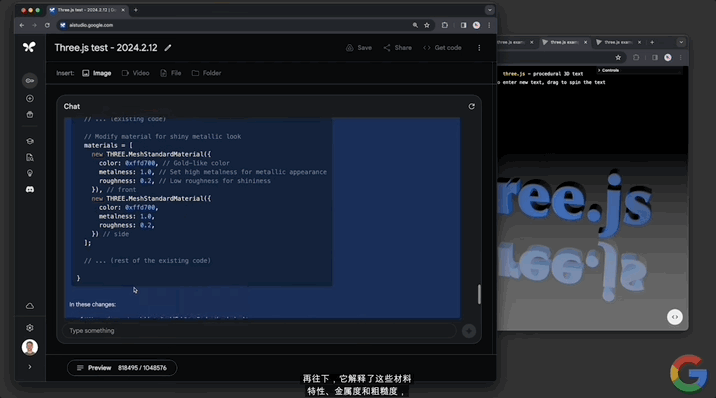Click the AI Studio logo in sidebar
The width and height of the screenshot is (716, 398).
29,47
